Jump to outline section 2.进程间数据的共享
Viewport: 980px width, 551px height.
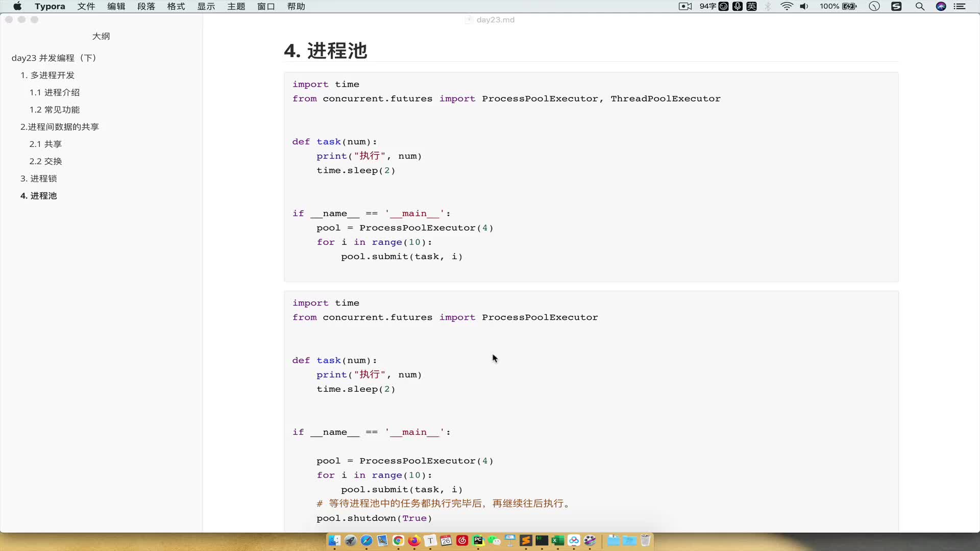pyautogui.click(x=60, y=127)
